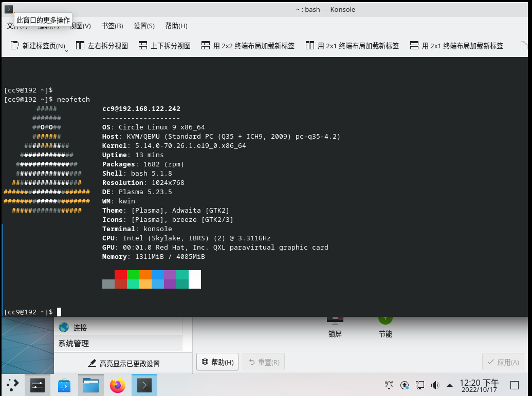Viewport: 532px width, 396px height.
Task: Open Dolphin file manager from taskbar
Action: (x=91, y=385)
